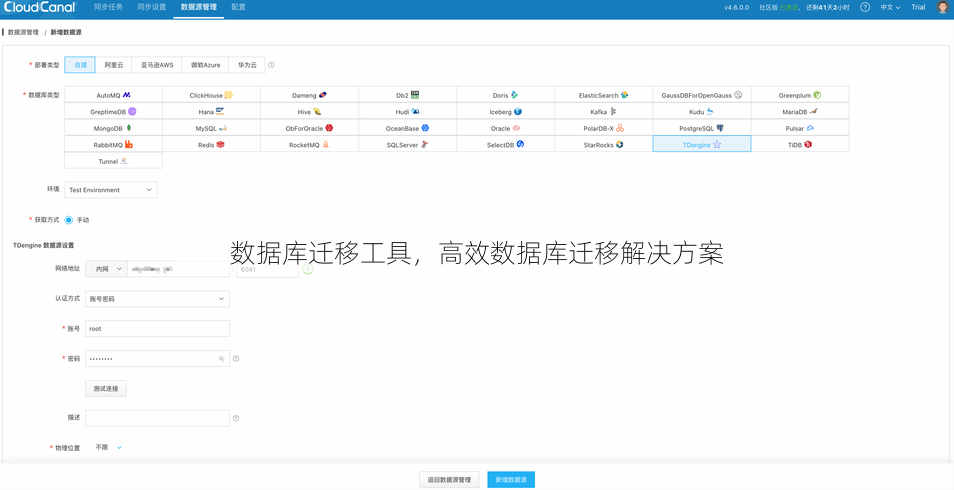The width and height of the screenshot is (954, 490).
Task: Select Dameng database type
Action: [x=310, y=95]
